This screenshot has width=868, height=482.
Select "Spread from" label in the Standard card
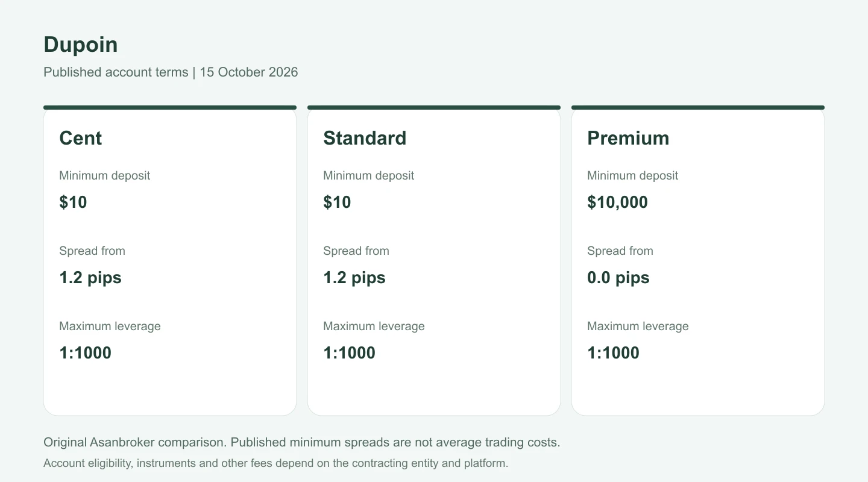click(356, 251)
